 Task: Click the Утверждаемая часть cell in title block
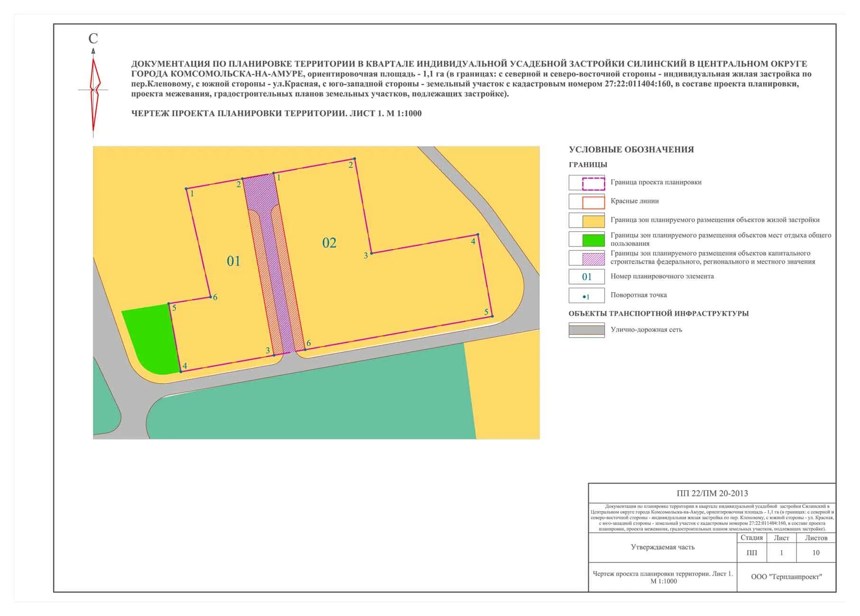(x=662, y=547)
